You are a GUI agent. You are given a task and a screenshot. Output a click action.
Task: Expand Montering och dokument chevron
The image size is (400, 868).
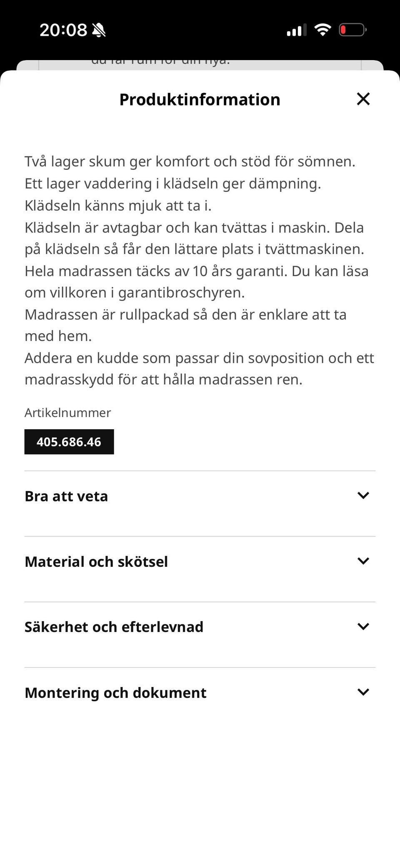pos(363,692)
